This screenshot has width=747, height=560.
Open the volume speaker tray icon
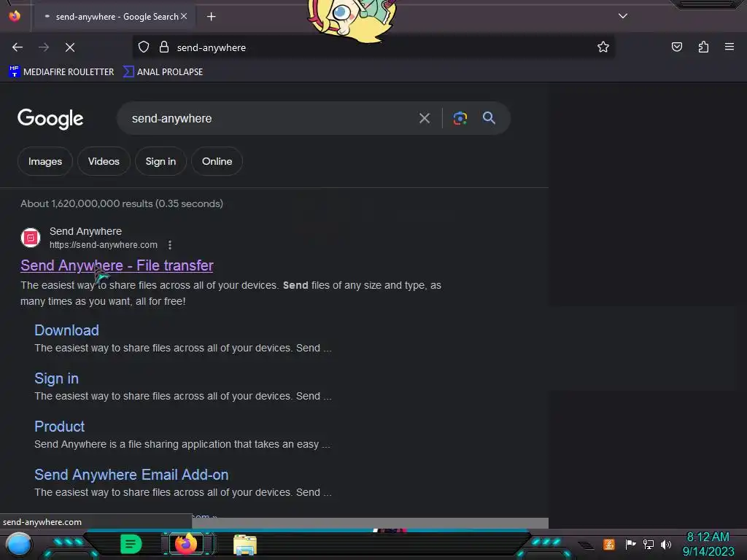666,544
